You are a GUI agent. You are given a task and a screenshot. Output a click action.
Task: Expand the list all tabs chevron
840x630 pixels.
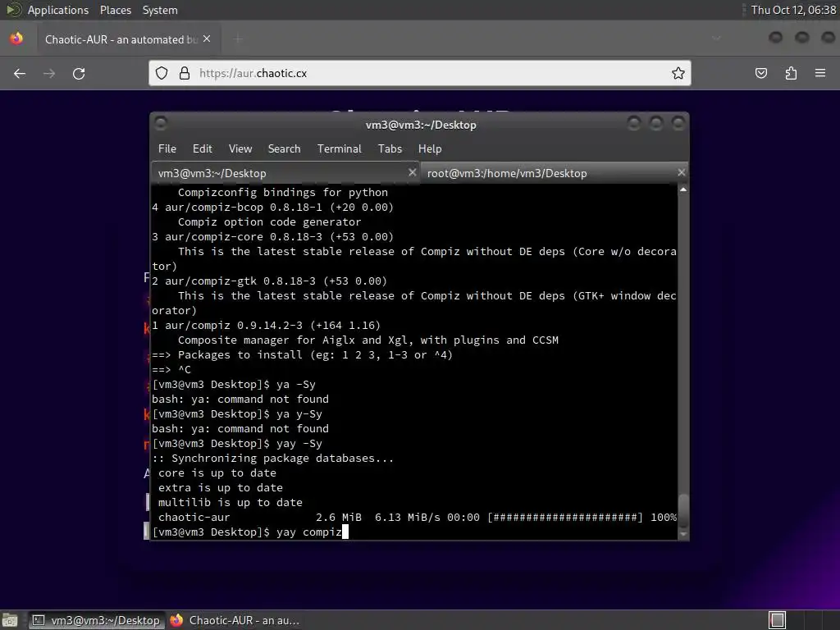716,39
